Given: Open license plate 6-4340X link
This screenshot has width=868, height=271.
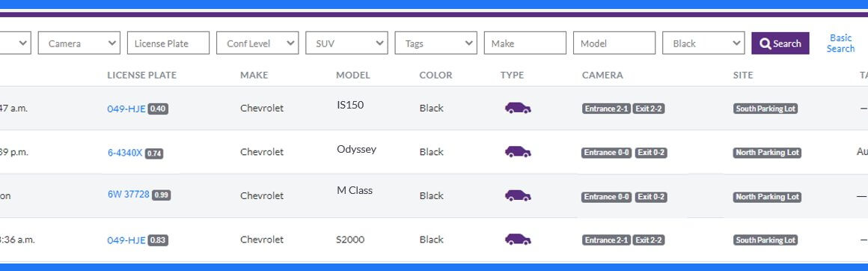Looking at the screenshot, I should (125, 153).
